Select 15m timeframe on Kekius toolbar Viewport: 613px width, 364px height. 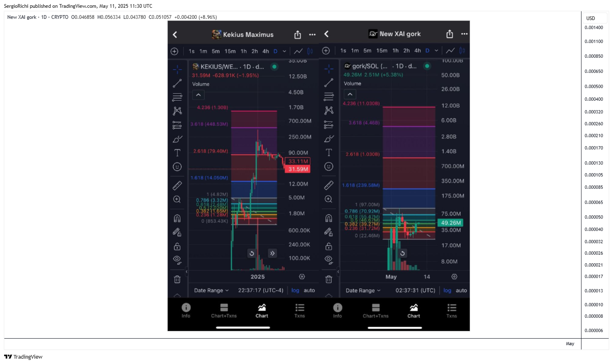click(x=230, y=51)
